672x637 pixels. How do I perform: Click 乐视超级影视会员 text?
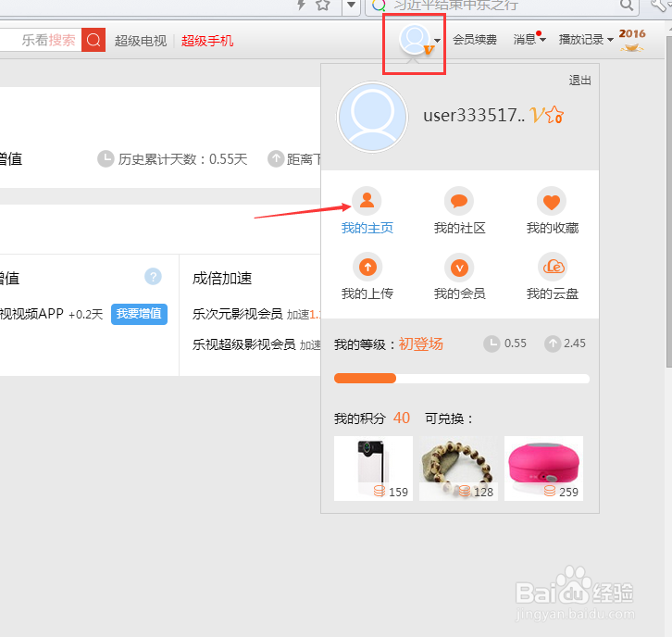click(x=243, y=344)
